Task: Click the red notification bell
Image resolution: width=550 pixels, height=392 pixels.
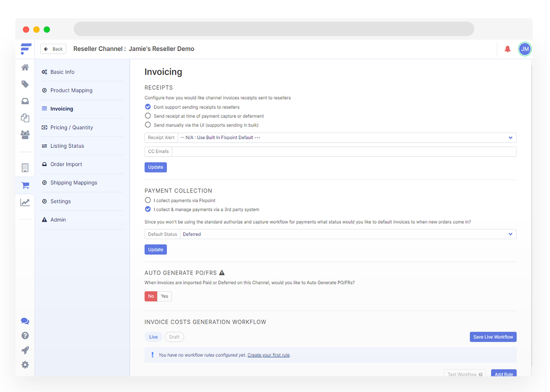Action: pos(507,49)
